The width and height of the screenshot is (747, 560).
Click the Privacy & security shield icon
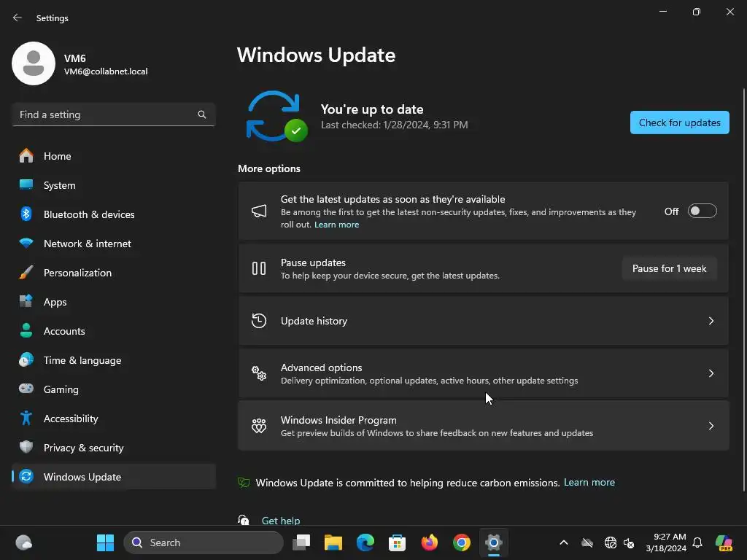pyautogui.click(x=26, y=447)
